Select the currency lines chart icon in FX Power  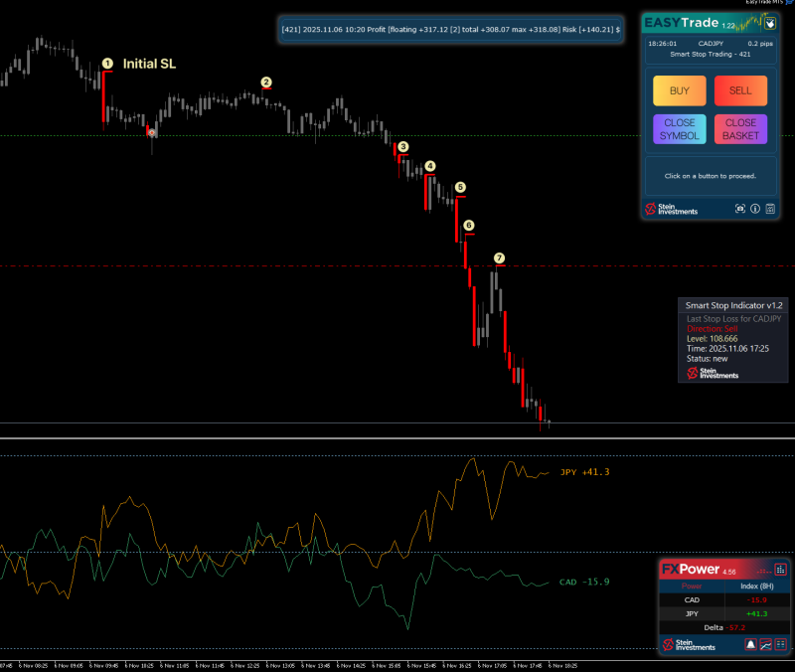coord(766,645)
